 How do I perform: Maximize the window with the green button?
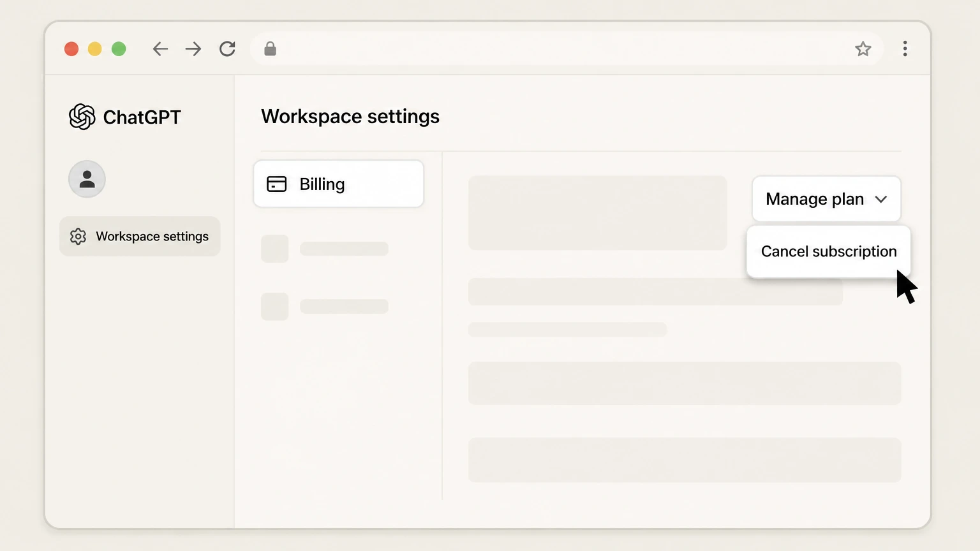pyautogui.click(x=119, y=49)
